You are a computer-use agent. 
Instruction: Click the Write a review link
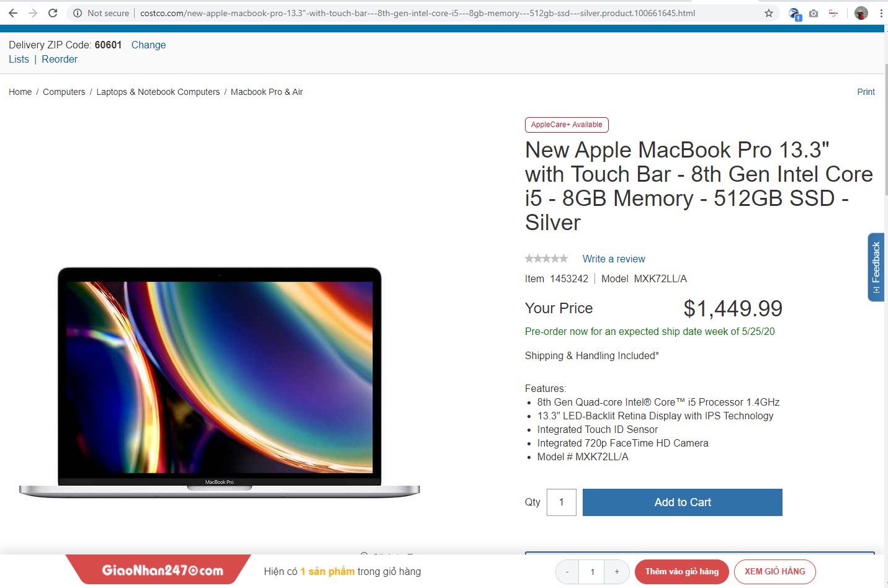pos(614,259)
